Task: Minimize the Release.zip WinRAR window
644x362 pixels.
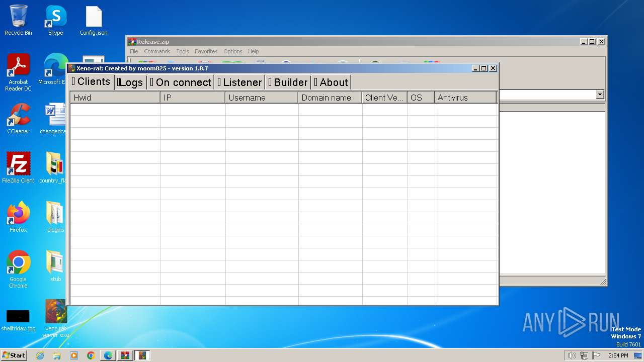Action: (584, 42)
